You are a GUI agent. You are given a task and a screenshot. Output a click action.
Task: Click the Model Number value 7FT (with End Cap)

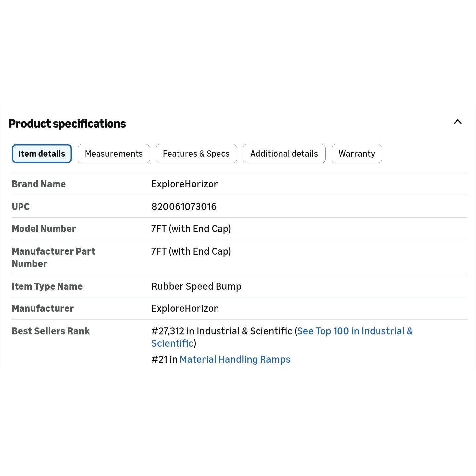[x=191, y=229]
